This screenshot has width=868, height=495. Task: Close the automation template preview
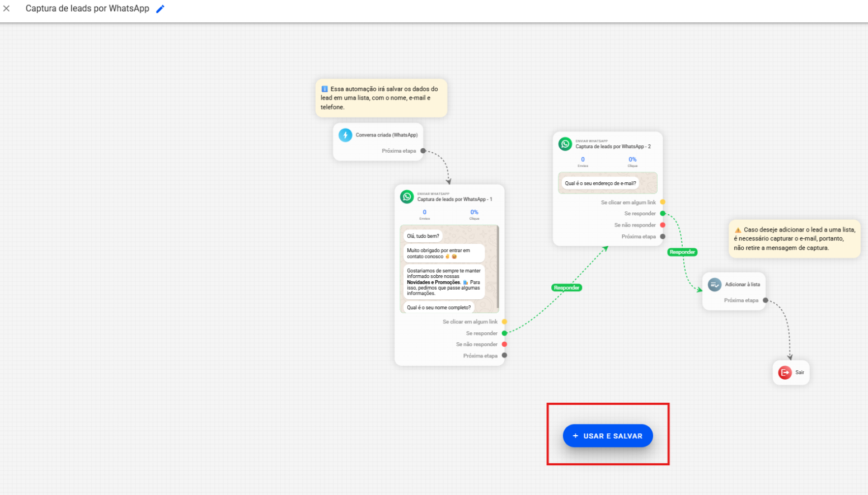click(x=7, y=8)
